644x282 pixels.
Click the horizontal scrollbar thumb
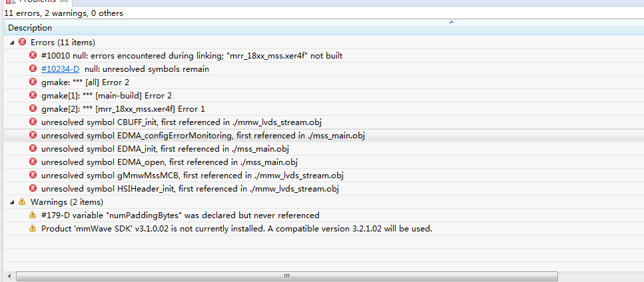click(x=286, y=275)
